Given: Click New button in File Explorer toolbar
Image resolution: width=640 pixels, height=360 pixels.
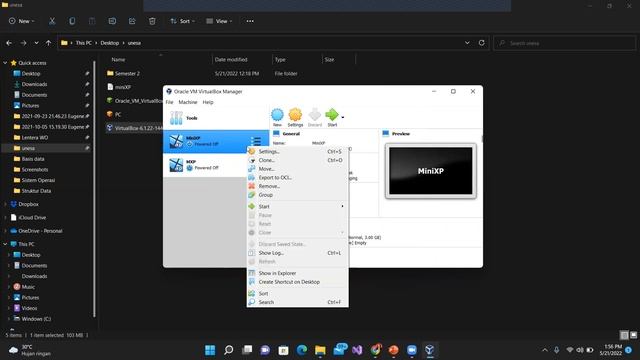Looking at the screenshot, I should coord(22,21).
